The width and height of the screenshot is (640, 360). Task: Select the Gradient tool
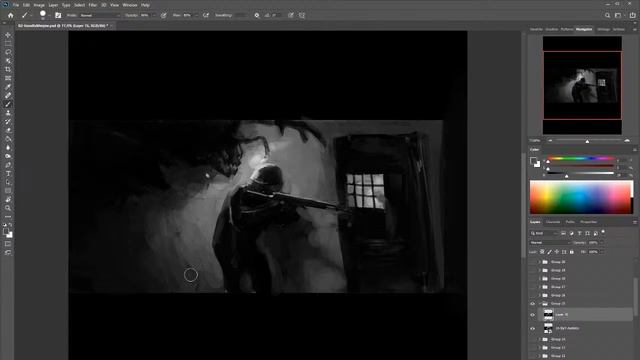point(8,139)
